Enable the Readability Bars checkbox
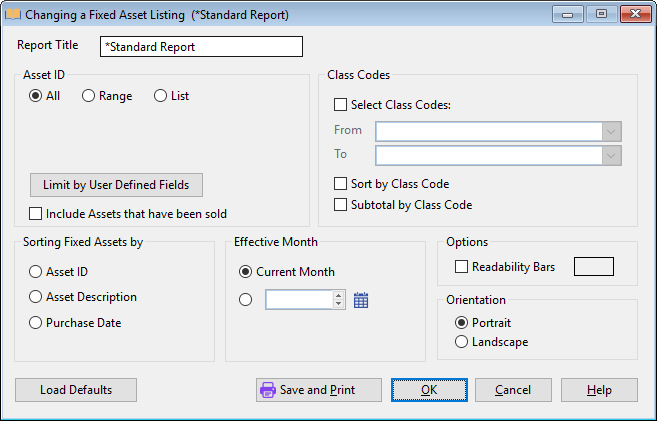The height and width of the screenshot is (421, 657). [462, 267]
